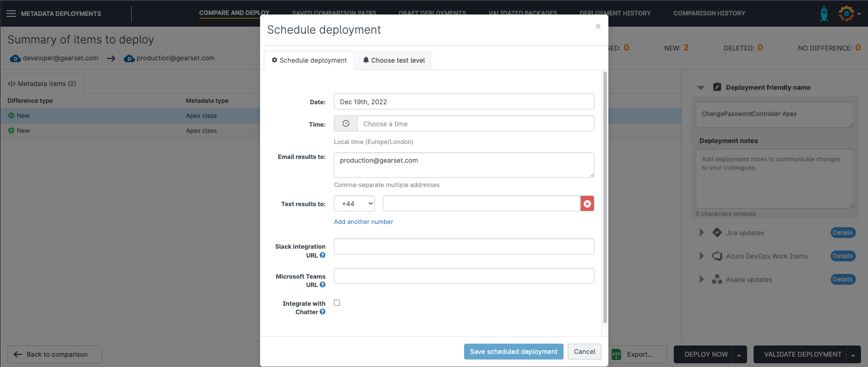Click Save scheduled deployment button
The height and width of the screenshot is (367, 868).
513,352
